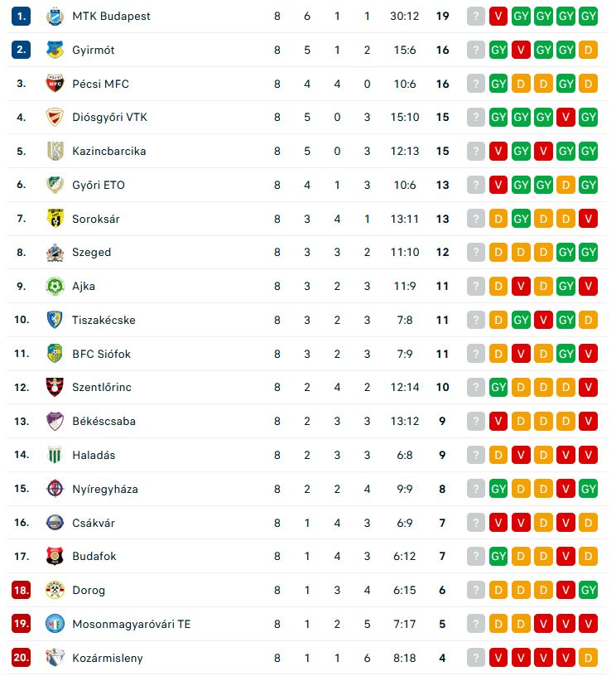Screen dimensions: 616x676
Task: Click the blue rank 1 badge
Action: point(21,17)
